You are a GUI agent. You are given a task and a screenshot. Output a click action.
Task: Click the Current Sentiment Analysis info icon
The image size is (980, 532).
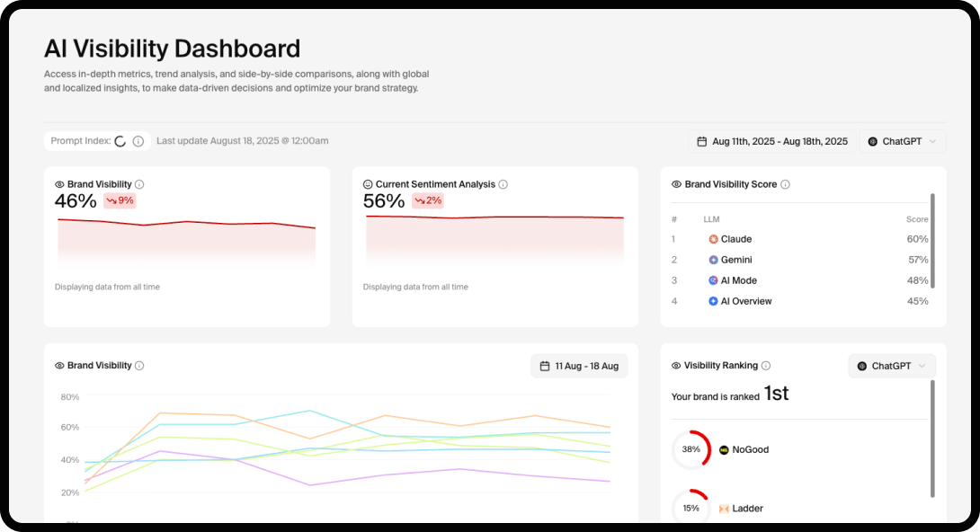pos(503,184)
